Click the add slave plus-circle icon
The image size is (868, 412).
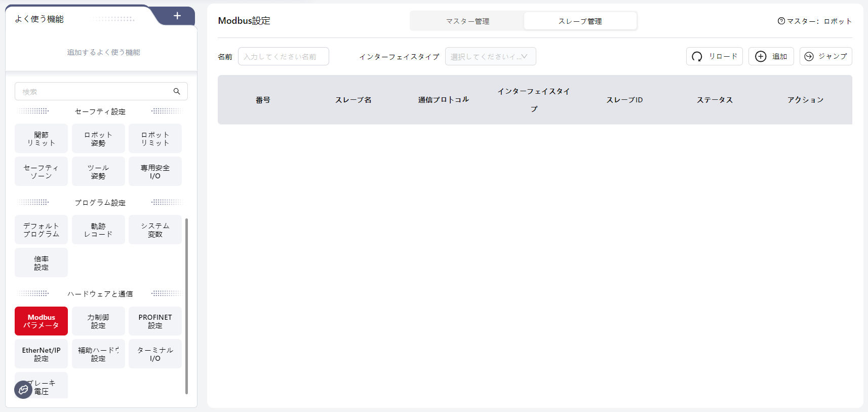[x=760, y=56]
